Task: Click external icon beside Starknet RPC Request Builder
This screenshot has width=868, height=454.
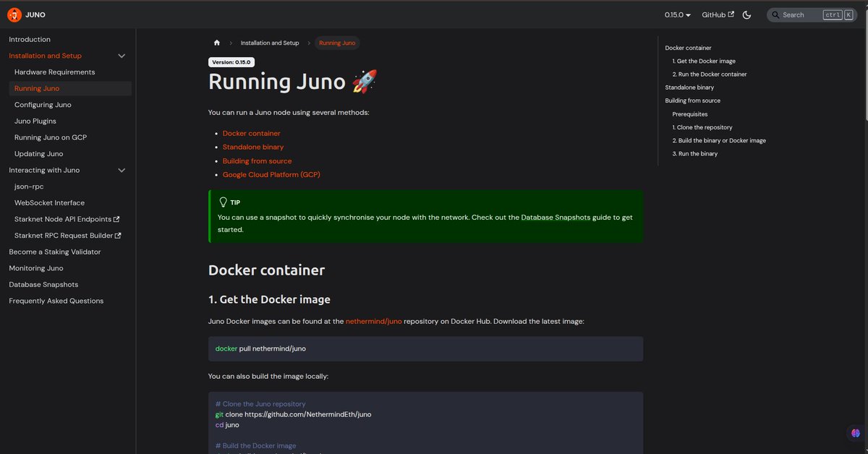Action: [x=119, y=236]
